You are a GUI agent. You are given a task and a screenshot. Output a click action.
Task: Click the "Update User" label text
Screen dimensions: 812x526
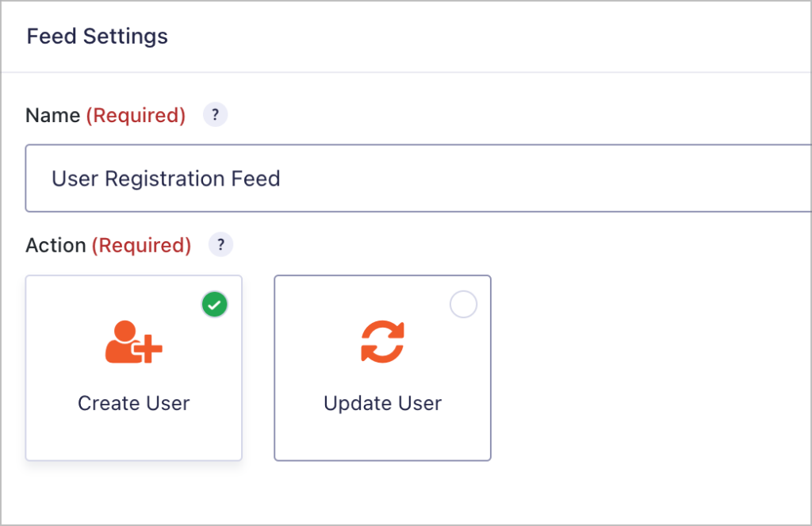click(x=382, y=403)
